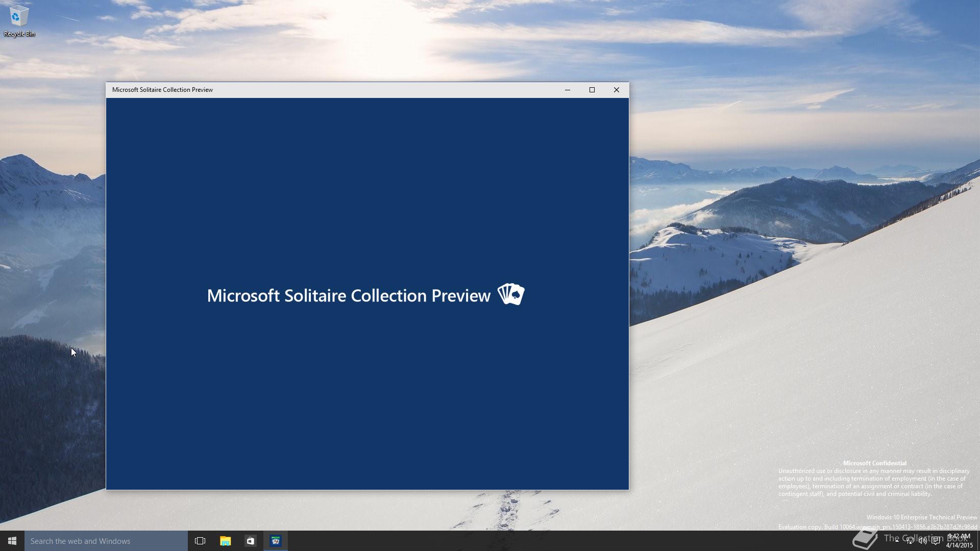Click the Search the web and Windows box
The width and height of the screenshot is (980, 551).
(x=106, y=541)
